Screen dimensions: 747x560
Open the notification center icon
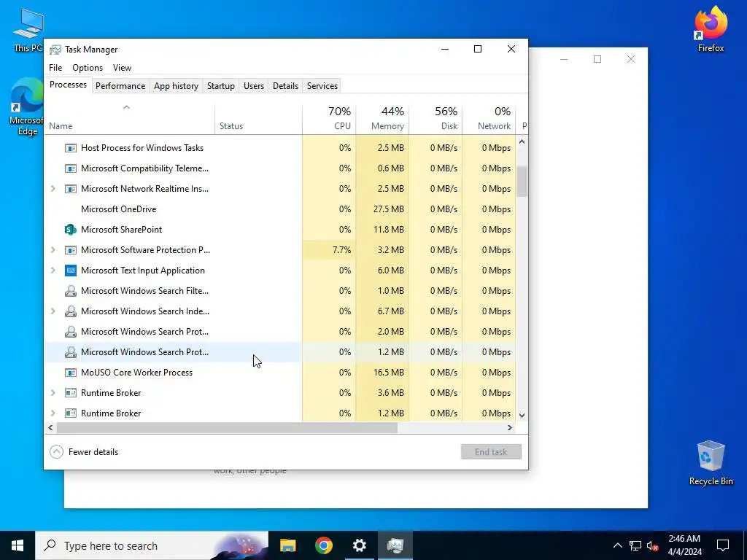[723, 545]
